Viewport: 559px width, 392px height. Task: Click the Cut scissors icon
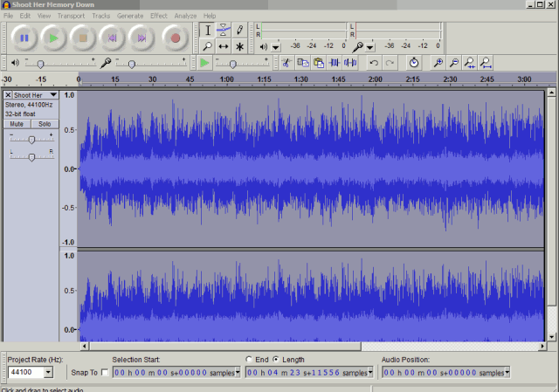pyautogui.click(x=286, y=63)
